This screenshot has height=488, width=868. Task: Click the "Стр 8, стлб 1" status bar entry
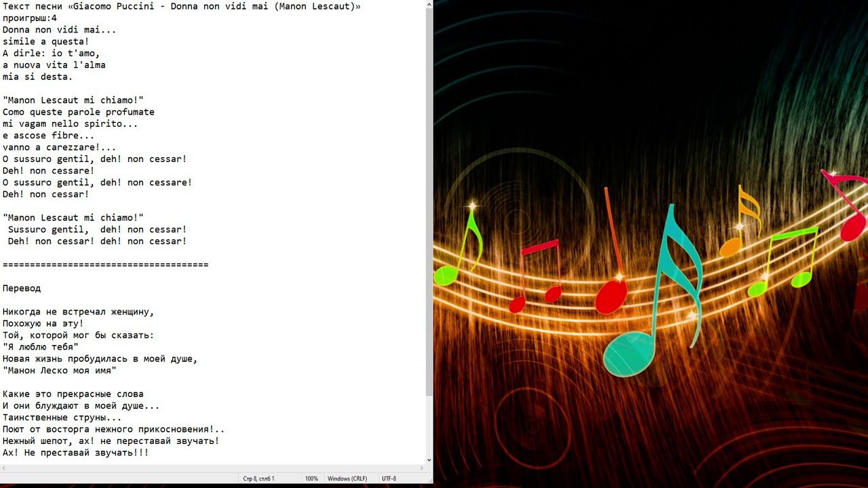pyautogui.click(x=259, y=479)
